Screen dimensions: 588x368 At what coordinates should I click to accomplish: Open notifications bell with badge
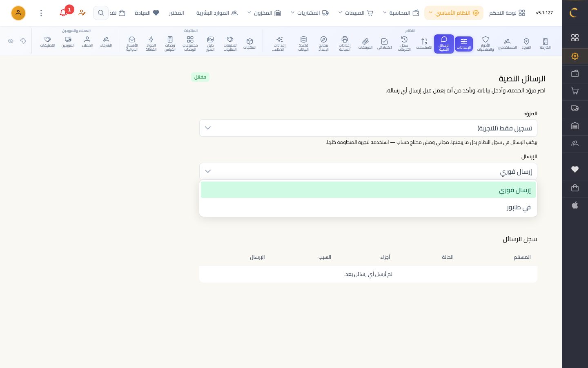63,13
